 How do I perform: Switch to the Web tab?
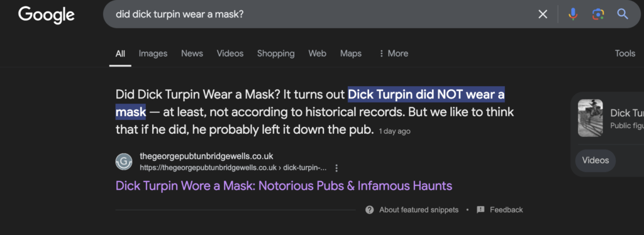[317, 53]
